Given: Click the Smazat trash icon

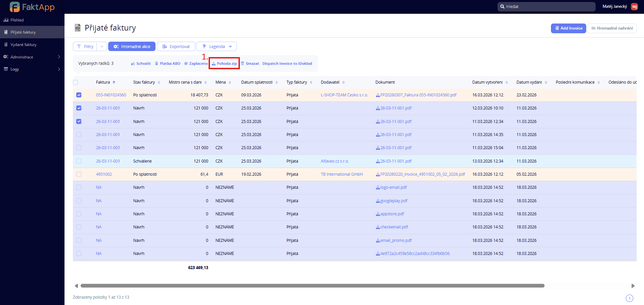Looking at the screenshot, I should click(243, 63).
